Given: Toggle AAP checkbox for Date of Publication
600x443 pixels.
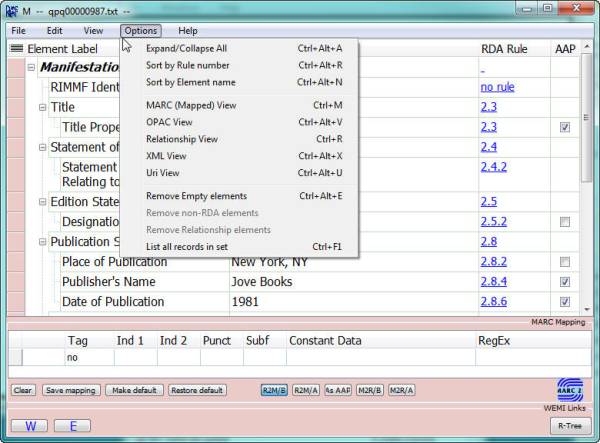Looking at the screenshot, I should [x=564, y=301].
